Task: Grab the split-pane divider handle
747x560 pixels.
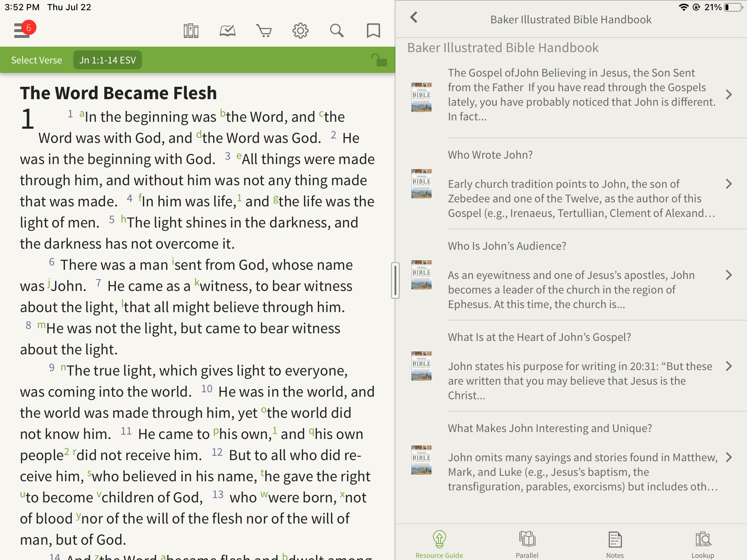Action: pos(395,280)
